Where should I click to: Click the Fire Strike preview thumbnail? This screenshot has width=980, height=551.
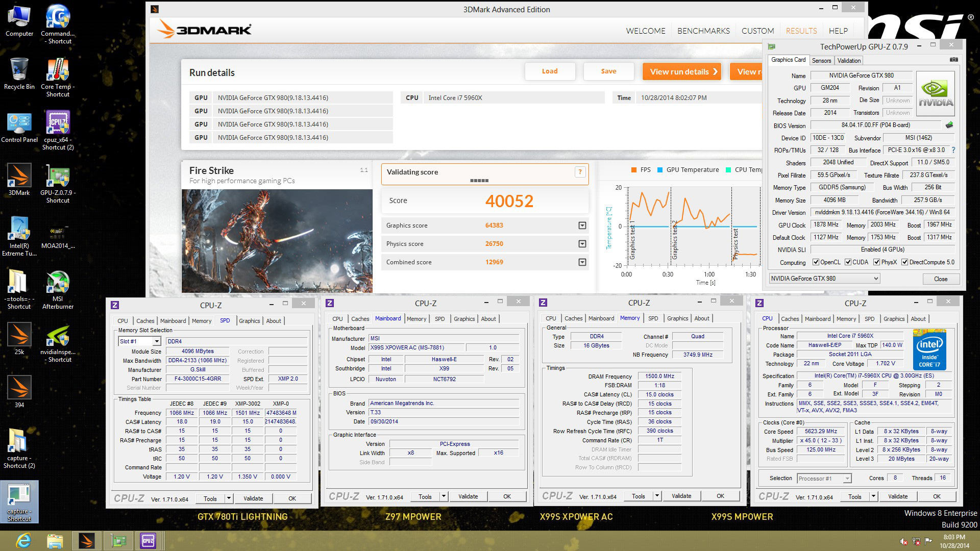(x=277, y=241)
